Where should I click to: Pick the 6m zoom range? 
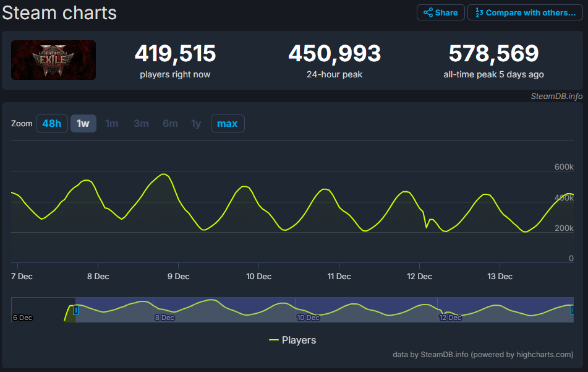pos(170,124)
